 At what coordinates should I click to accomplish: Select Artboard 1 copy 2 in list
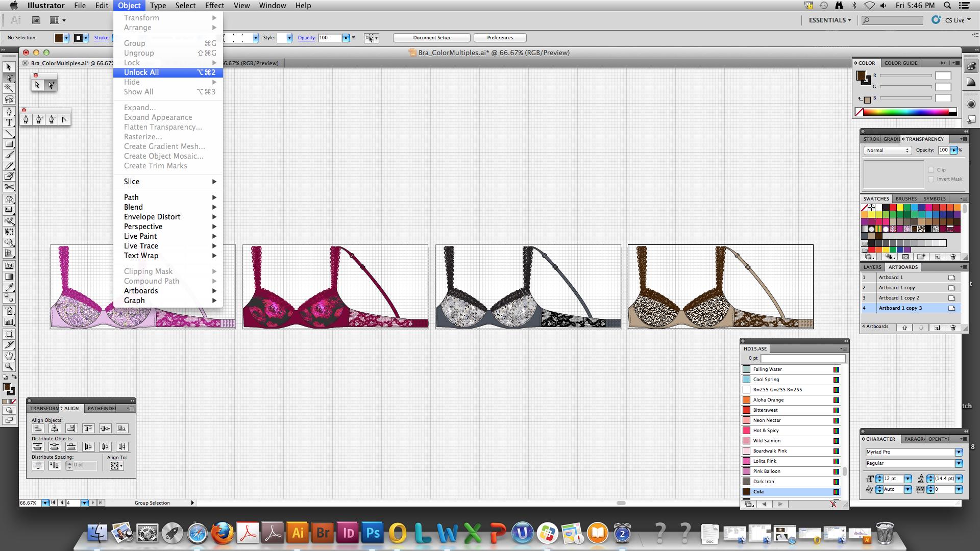click(898, 298)
